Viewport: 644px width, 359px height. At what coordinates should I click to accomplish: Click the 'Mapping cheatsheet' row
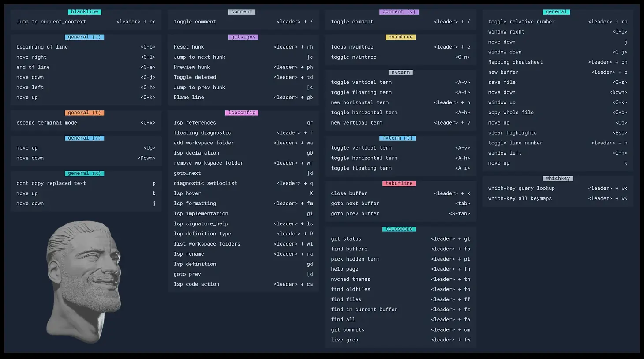click(558, 62)
